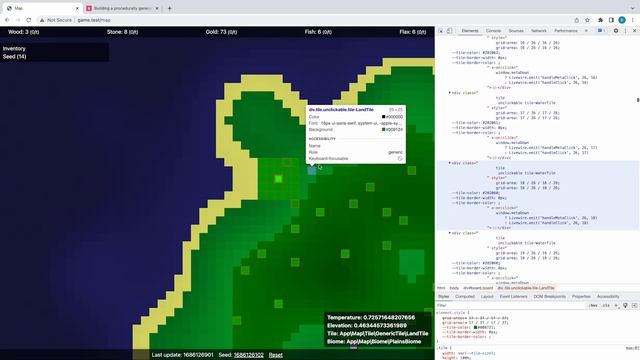Viewport: 640px width, 360px height.
Task: Toggle the DevTools device toolbar icon
Action: click(x=449, y=31)
